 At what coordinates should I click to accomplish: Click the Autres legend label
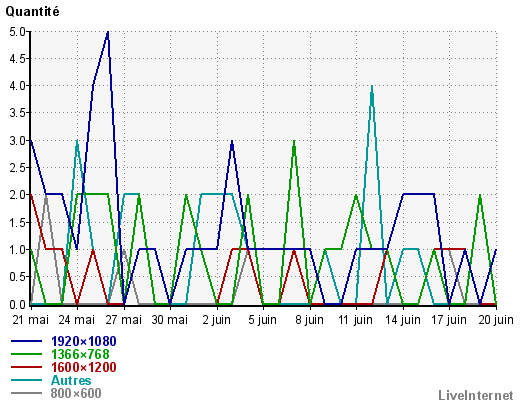tap(71, 380)
